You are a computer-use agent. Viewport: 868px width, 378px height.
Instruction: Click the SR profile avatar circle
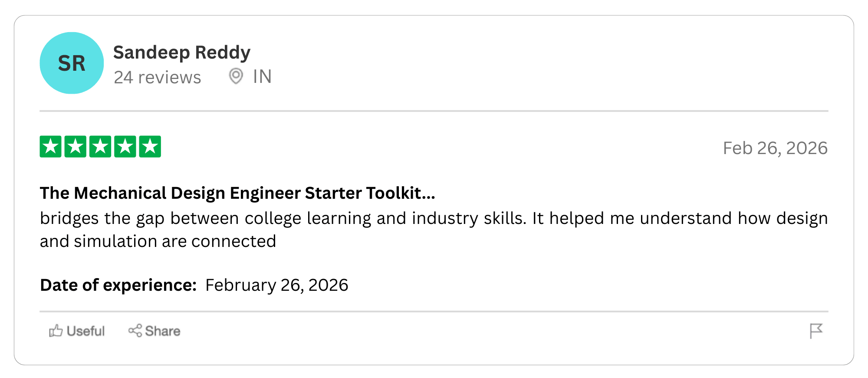pyautogui.click(x=72, y=63)
